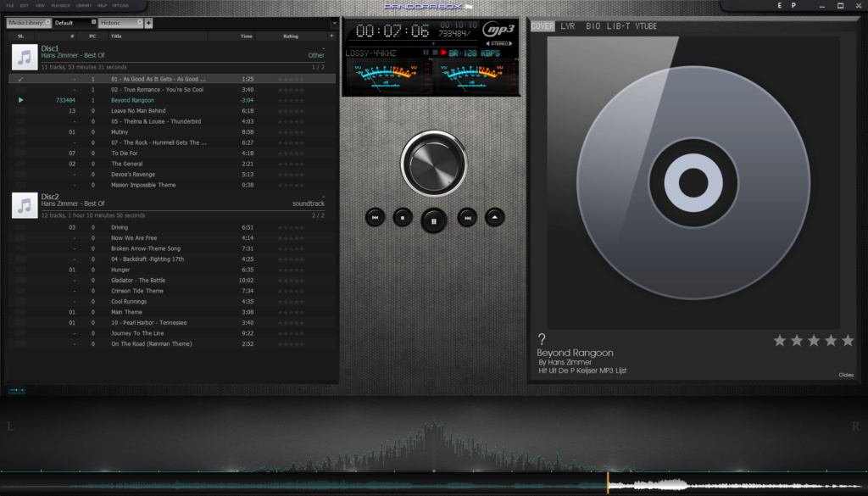The image size is (868, 496).
Task: Click Disc2 album art music note
Action: tap(25, 205)
